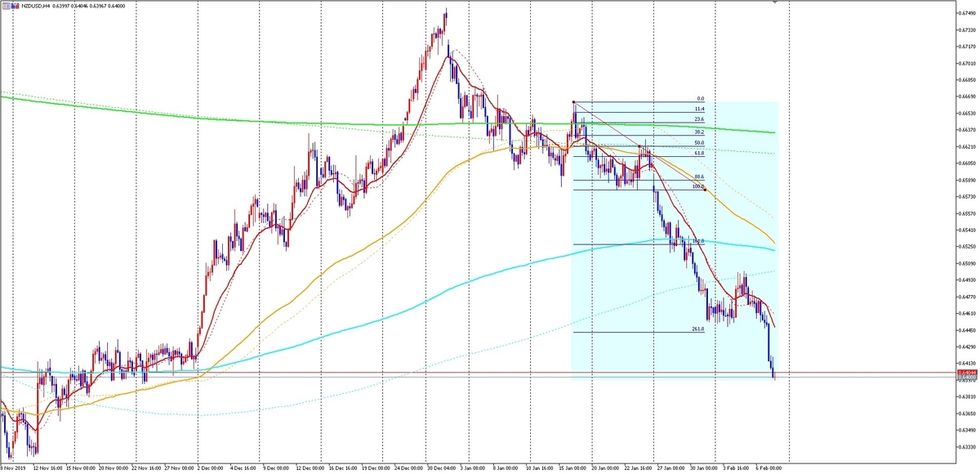This screenshot has width=980, height=474.
Task: Select the Fibonacci 261.8 level label
Action: [x=698, y=329]
